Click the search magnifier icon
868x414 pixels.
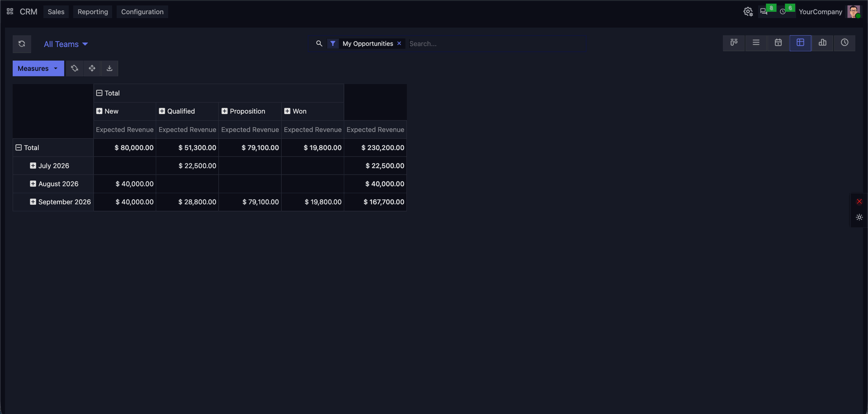319,43
